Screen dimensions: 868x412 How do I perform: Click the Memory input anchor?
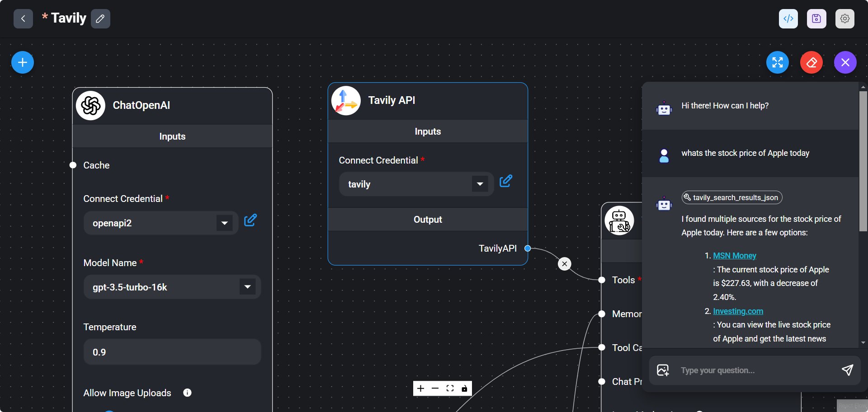[602, 314]
